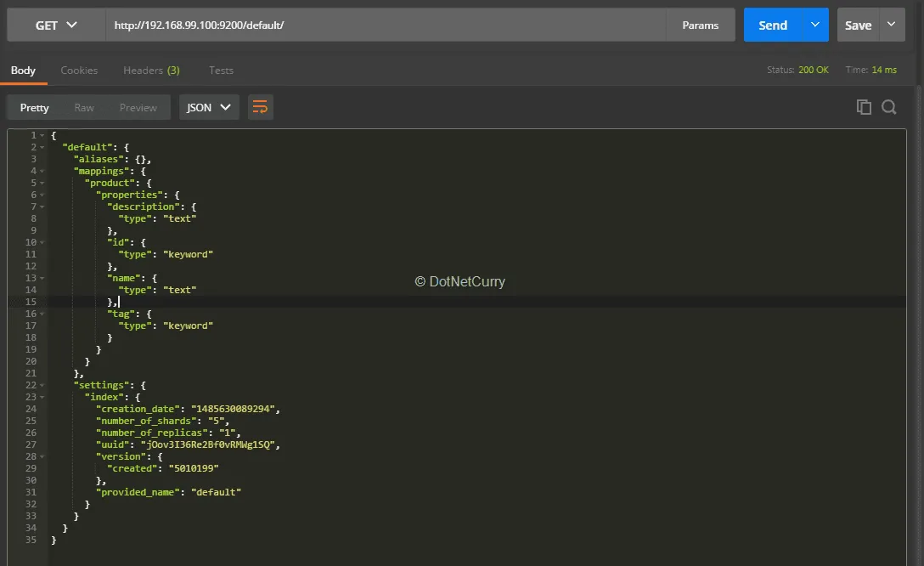The height and width of the screenshot is (566, 924).
Task: Switch to the Cookies tab
Action: pos(79,71)
